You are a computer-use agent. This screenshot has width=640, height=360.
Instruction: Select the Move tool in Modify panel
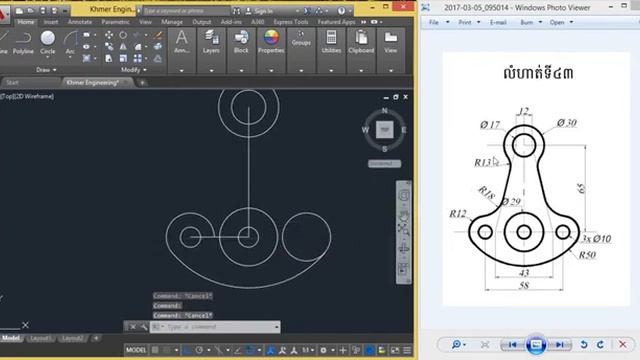coord(109,35)
